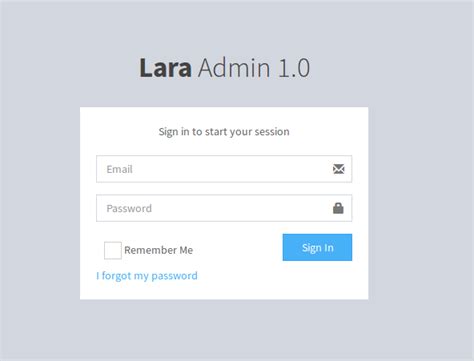Click the "1.0" version number in title

coord(294,68)
